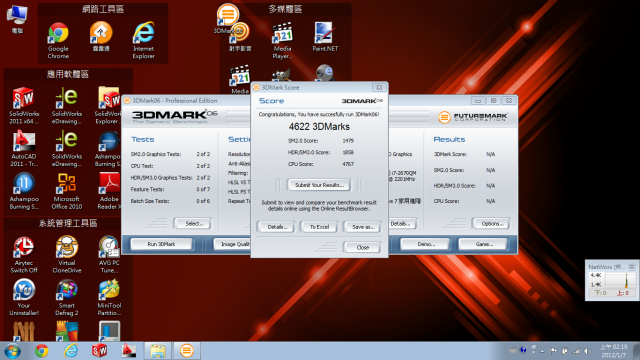This screenshot has width=640, height=360.
Task: Open Windows Explorer folder in taskbar
Action: [158, 351]
